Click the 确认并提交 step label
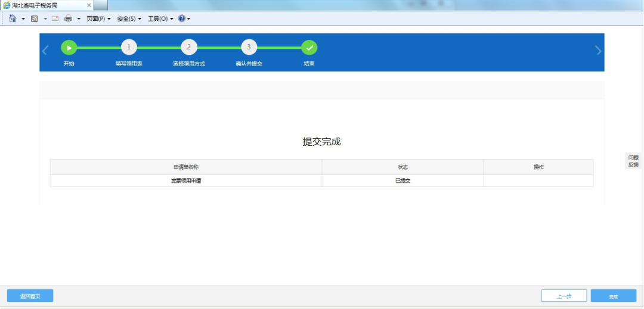Image resolution: width=644 pixels, height=309 pixels. click(x=249, y=64)
